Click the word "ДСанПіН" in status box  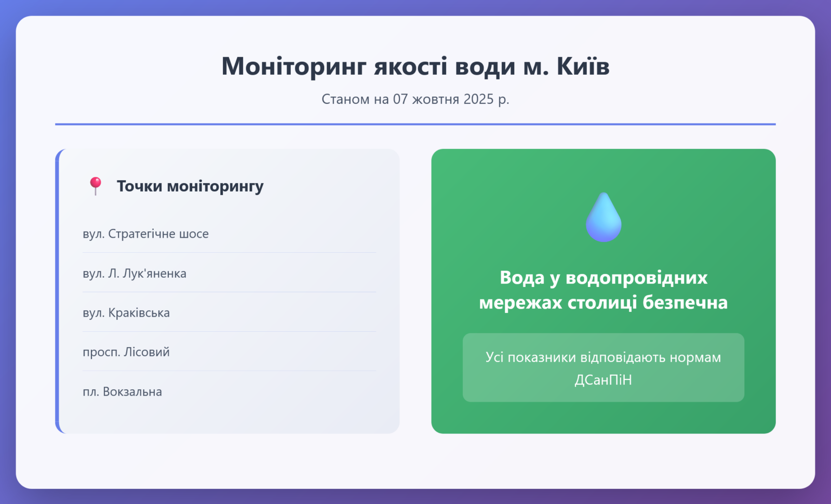(603, 380)
